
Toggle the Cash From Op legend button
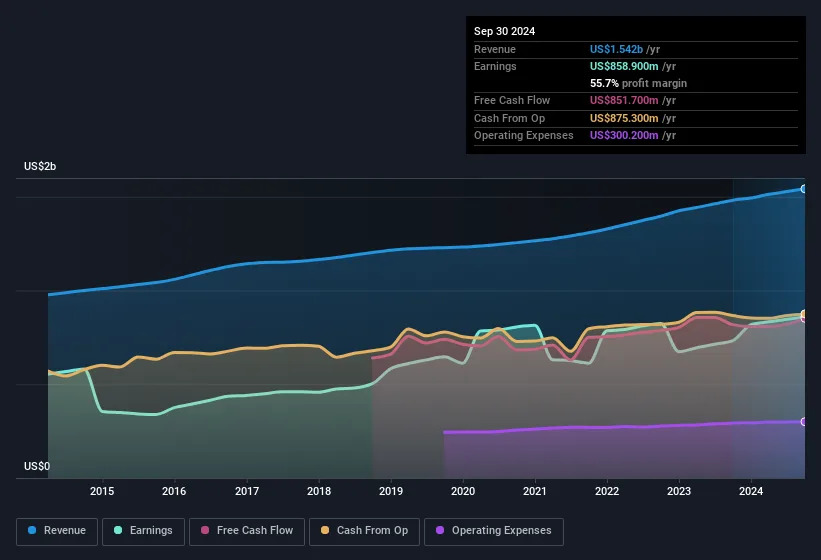click(x=364, y=531)
